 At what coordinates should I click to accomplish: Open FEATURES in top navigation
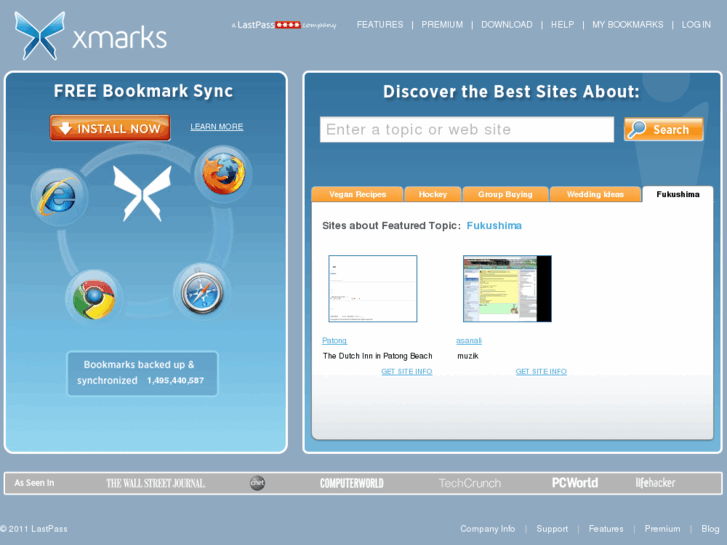(x=380, y=25)
